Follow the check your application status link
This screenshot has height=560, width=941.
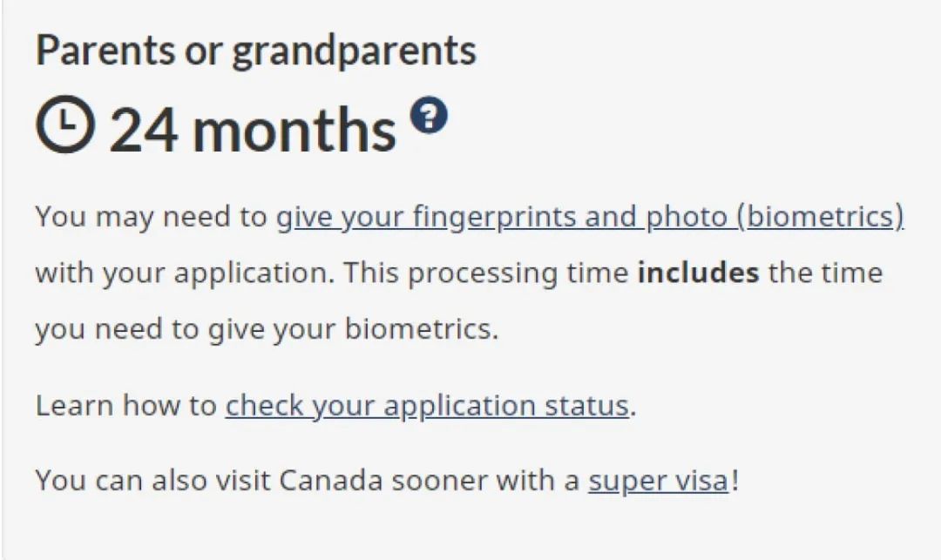tap(426, 406)
